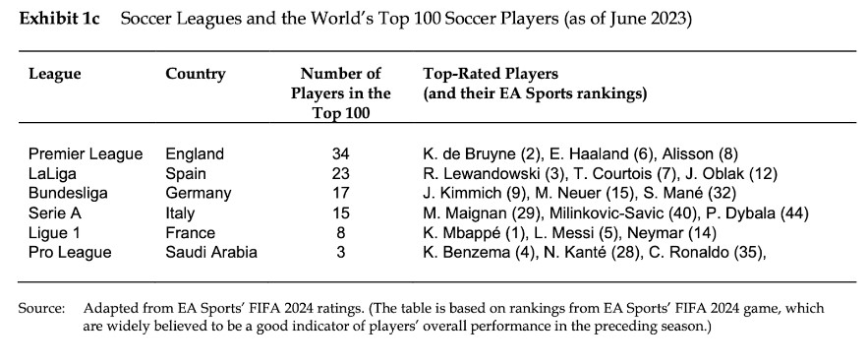Click the Top-Rated Players column header
Viewport: 868px width, 364px height.
(535, 84)
